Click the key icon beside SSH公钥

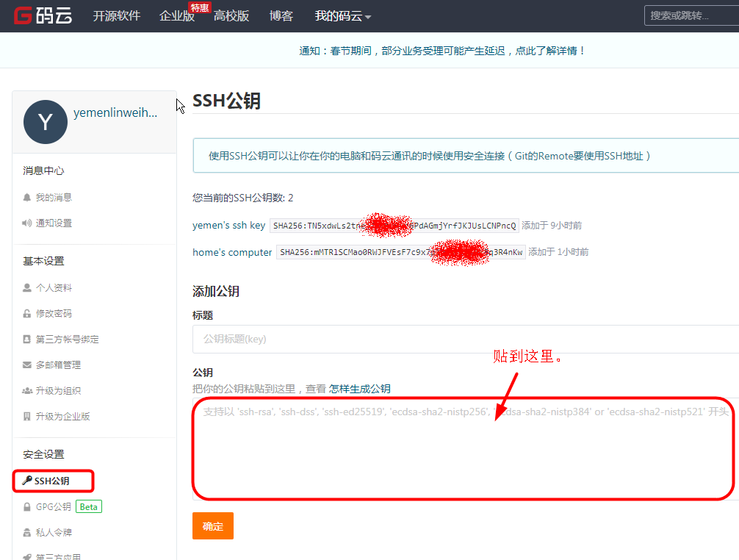(x=27, y=481)
